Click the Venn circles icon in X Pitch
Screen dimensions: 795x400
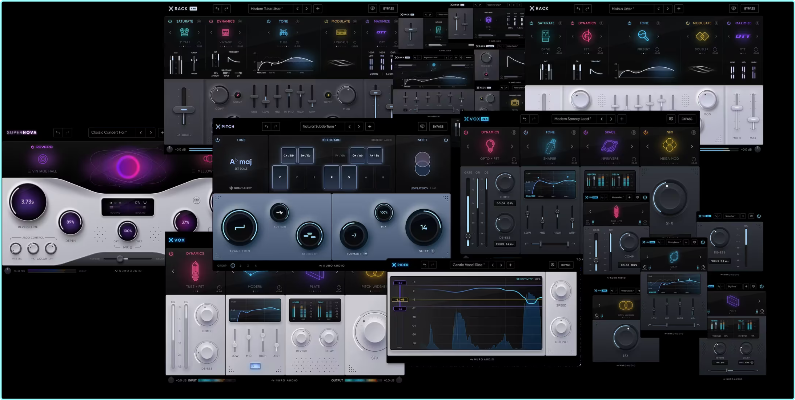pos(422,164)
